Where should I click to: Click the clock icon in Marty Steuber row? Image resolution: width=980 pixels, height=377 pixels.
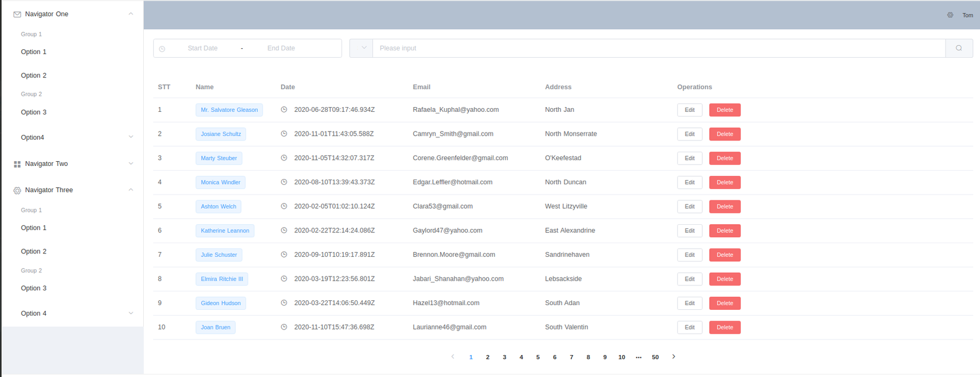pos(284,158)
